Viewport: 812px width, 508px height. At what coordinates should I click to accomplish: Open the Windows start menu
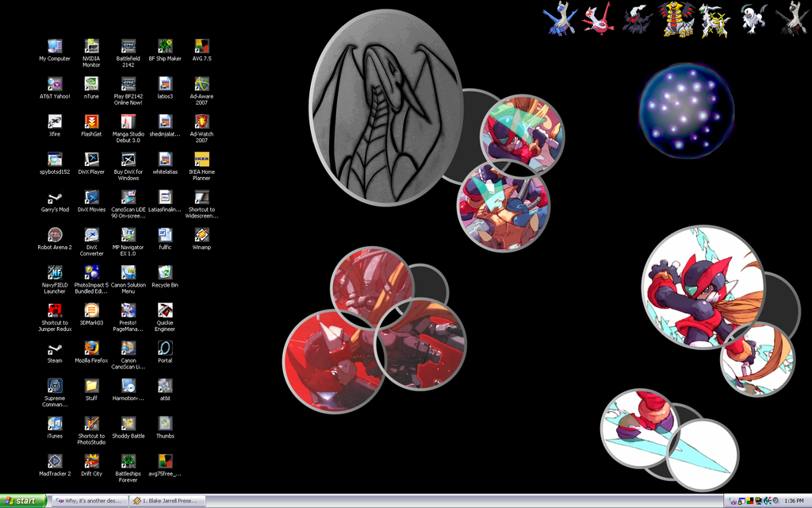click(23, 501)
